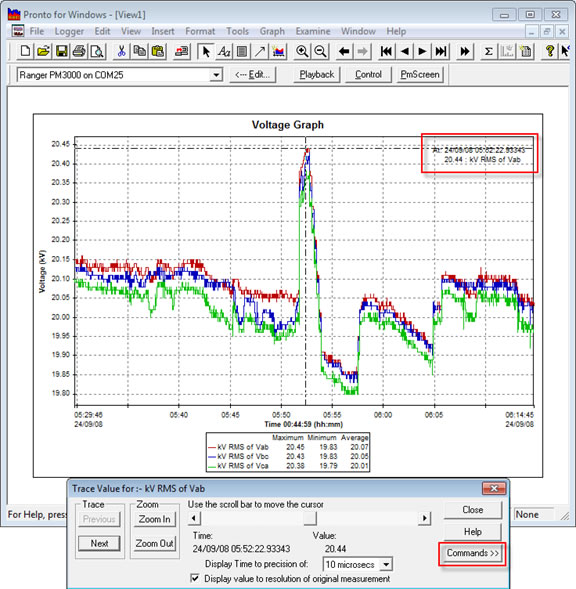576x589 pixels.
Task: Click the scroll bar right arrow
Action: 424,518
